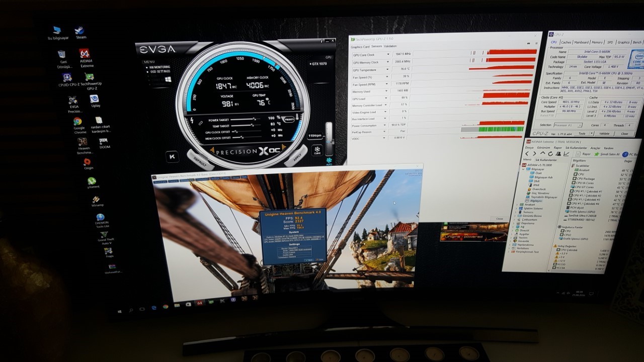Open the DAEMON Tools Lite shortcut

(x=101, y=220)
